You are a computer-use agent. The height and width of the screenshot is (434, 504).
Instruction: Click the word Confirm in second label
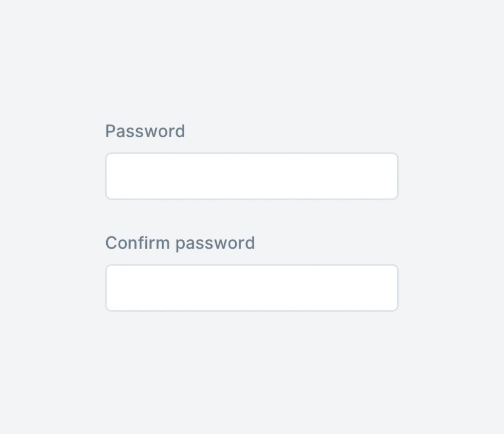138,243
